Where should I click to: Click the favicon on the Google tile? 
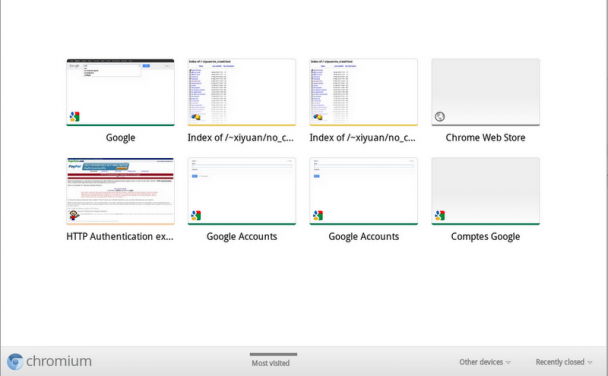click(x=74, y=116)
